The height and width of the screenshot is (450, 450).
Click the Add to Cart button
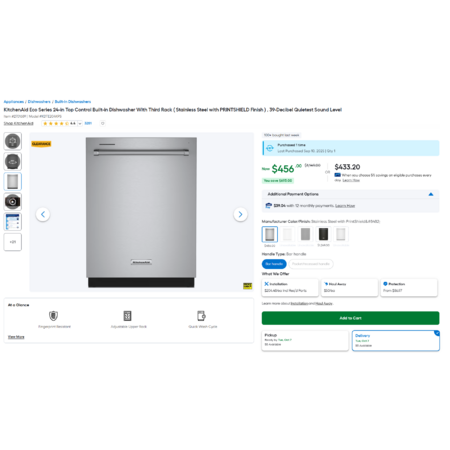click(350, 318)
